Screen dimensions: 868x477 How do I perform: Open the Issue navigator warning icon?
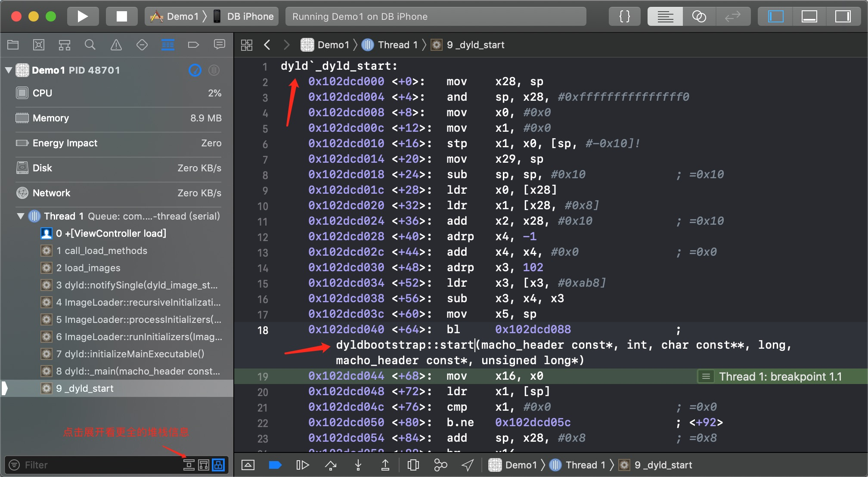point(116,45)
